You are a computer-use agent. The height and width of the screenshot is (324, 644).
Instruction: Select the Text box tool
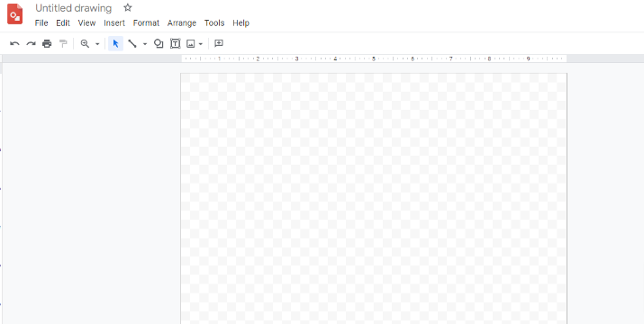[x=176, y=43]
